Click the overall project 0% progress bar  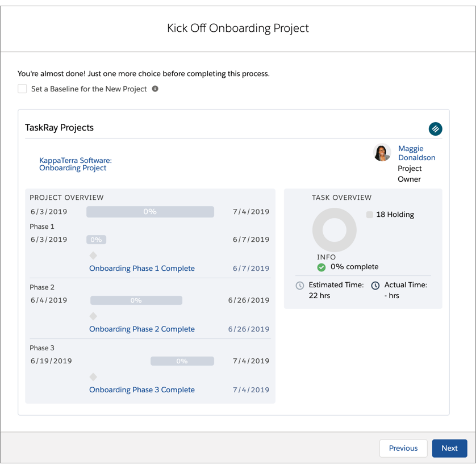tap(150, 212)
